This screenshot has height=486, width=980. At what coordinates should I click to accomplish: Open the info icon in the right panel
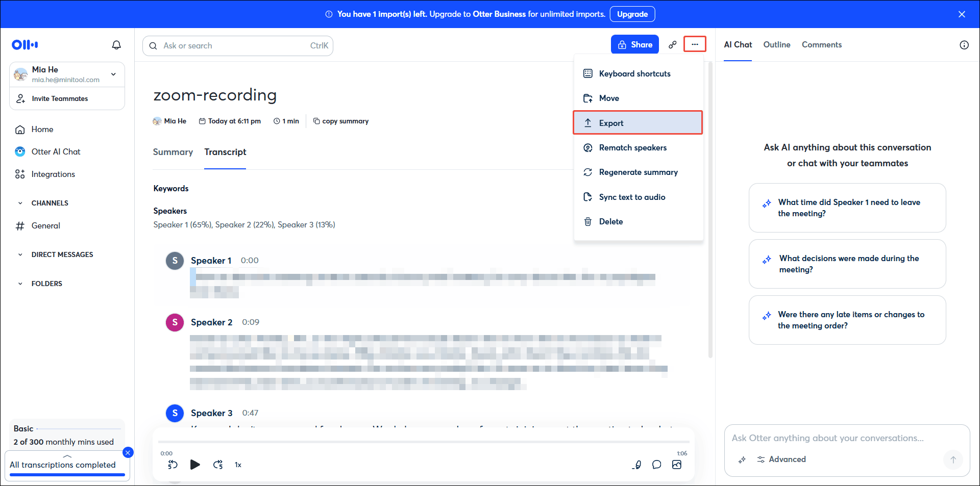(x=964, y=45)
